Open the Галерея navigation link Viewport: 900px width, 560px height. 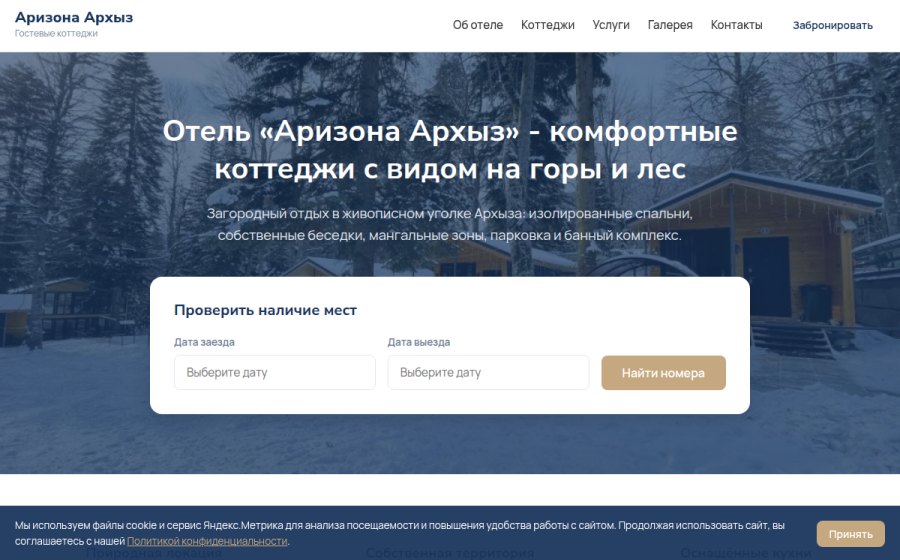coord(670,25)
